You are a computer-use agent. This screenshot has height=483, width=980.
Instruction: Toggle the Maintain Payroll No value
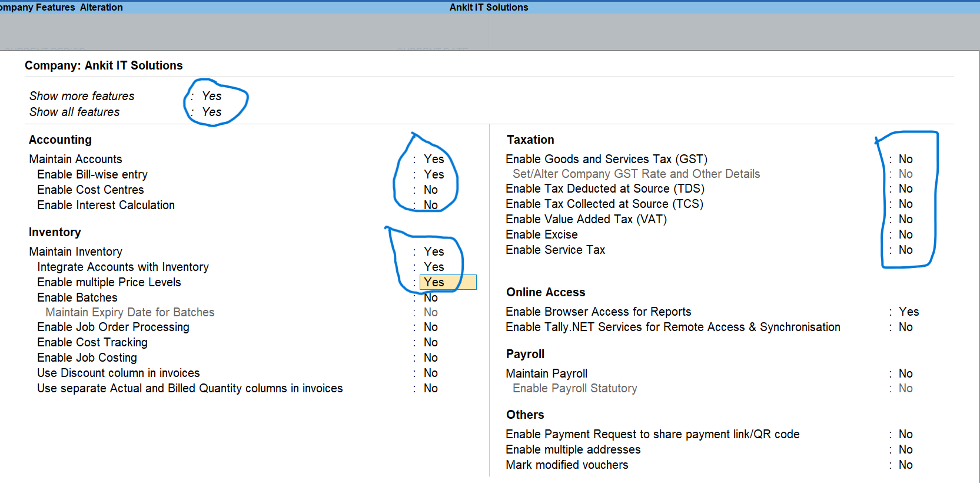click(x=905, y=373)
